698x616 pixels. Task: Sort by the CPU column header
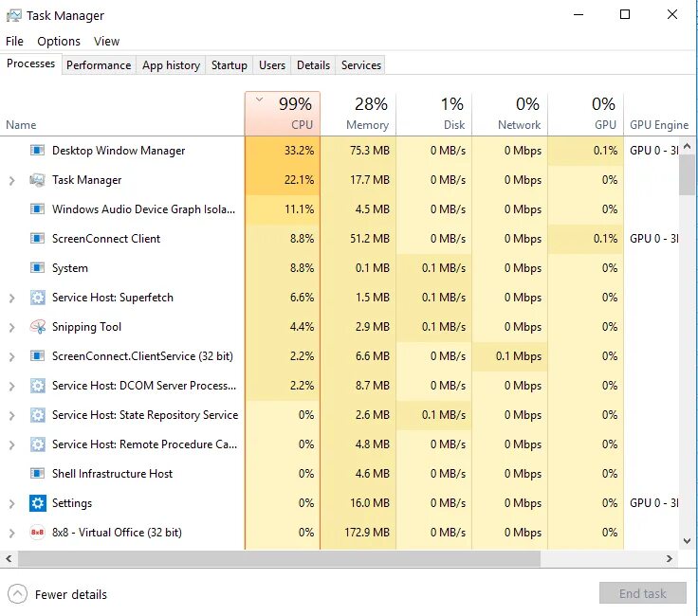283,114
